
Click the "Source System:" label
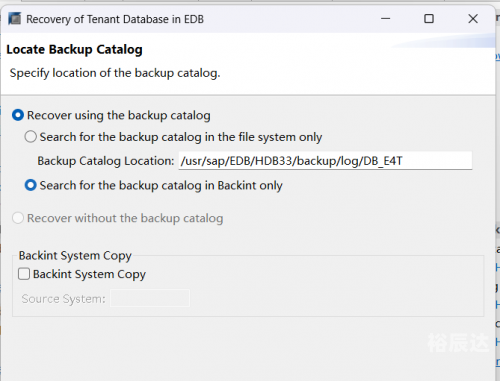tap(63, 299)
